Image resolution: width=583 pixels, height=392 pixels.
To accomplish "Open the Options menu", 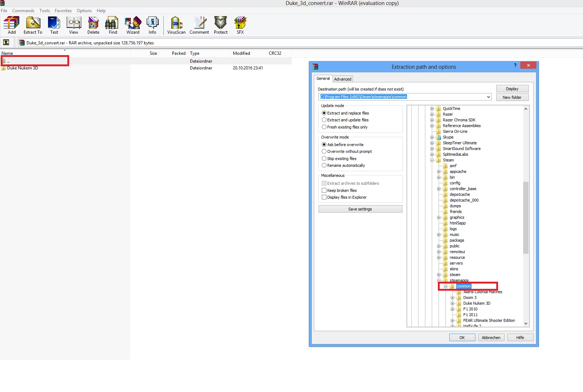I will [x=84, y=11].
